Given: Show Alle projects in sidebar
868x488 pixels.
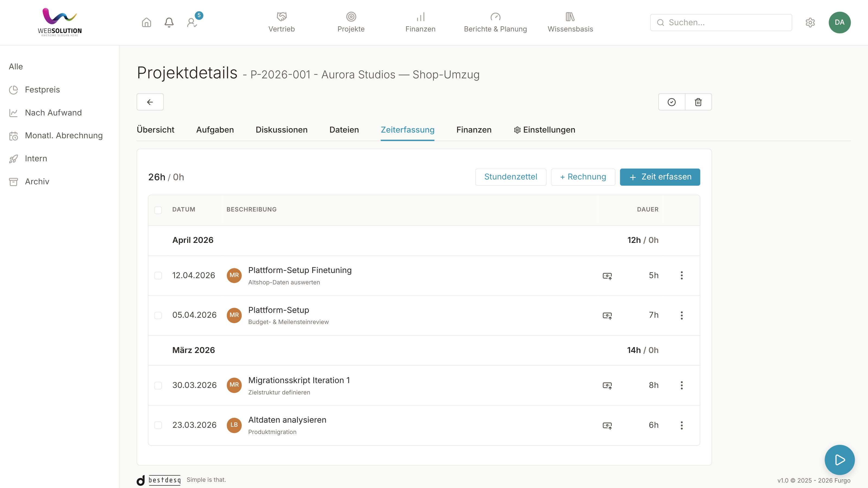Looking at the screenshot, I should (16, 67).
